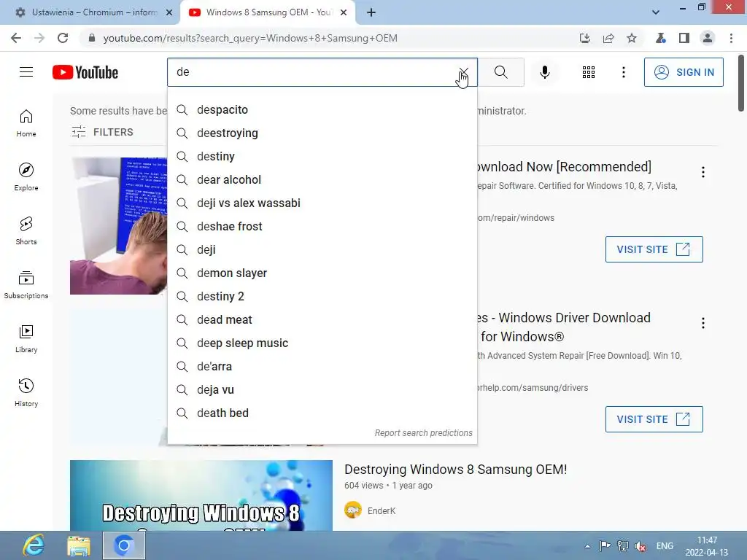Expand the FILTERS options

click(102, 132)
